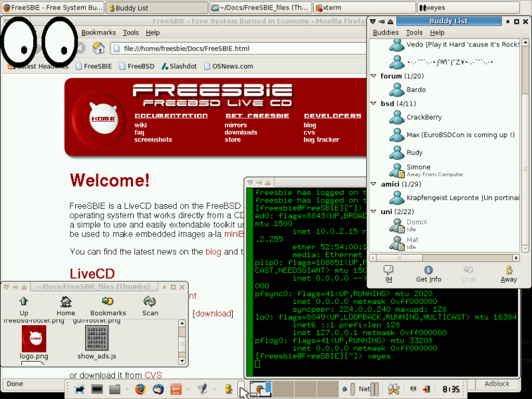Viewport: 532px width, 399px height.
Task: Open the logo.png thumbnail
Action: tap(33, 339)
